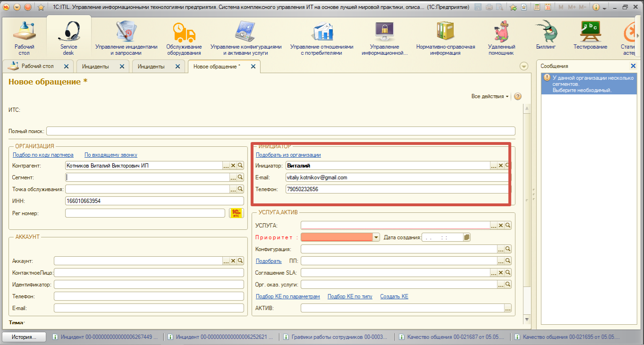Open calendar icon in the title bar
Image resolution: width=644 pixels, height=345 pixels.
click(x=547, y=7)
